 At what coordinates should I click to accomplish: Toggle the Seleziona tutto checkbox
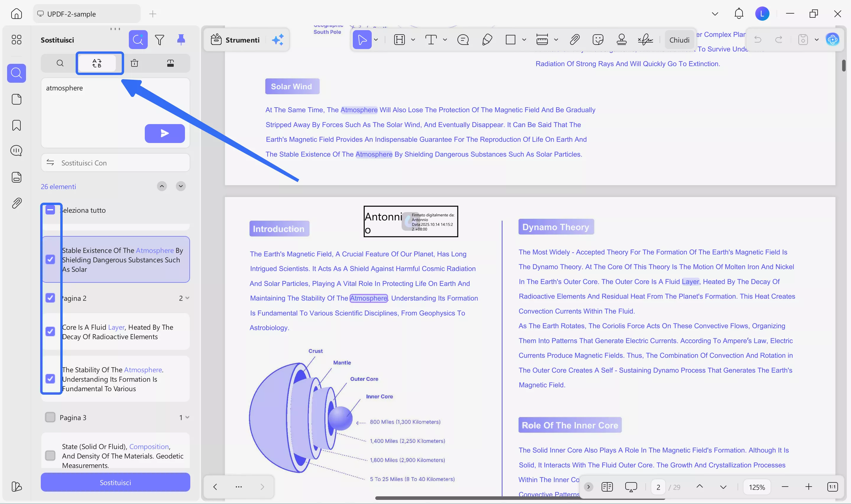click(x=50, y=210)
